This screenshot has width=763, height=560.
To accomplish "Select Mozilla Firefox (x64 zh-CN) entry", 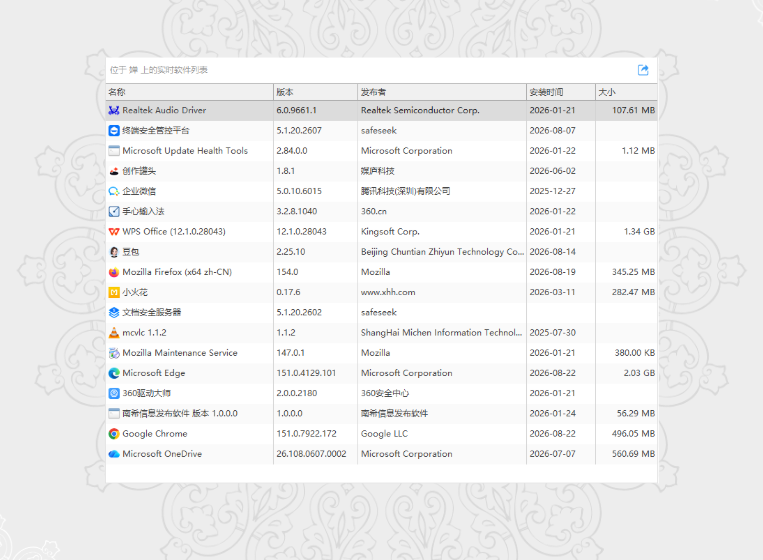I will 177,272.
